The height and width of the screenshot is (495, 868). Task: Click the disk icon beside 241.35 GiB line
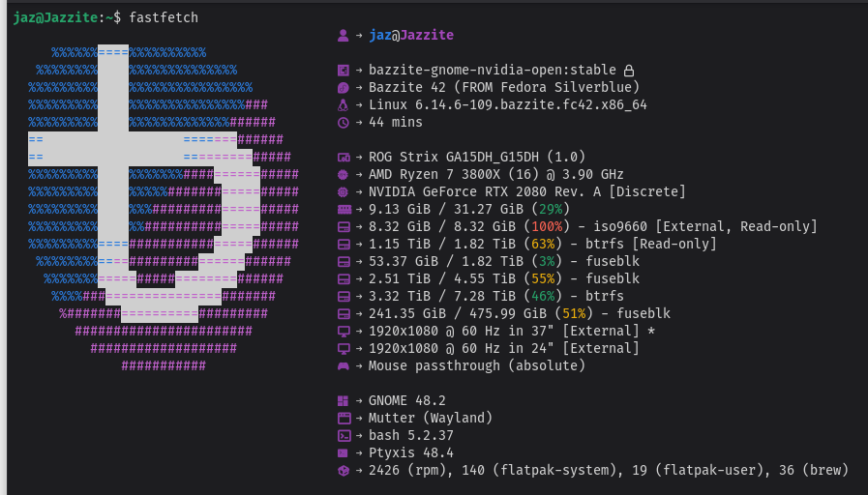[x=344, y=314]
